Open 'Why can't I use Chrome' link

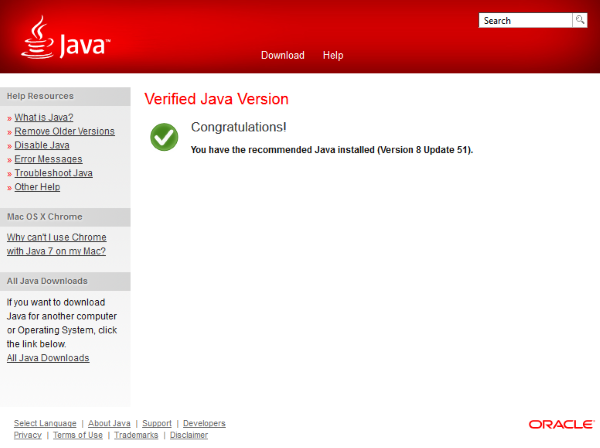click(x=56, y=244)
